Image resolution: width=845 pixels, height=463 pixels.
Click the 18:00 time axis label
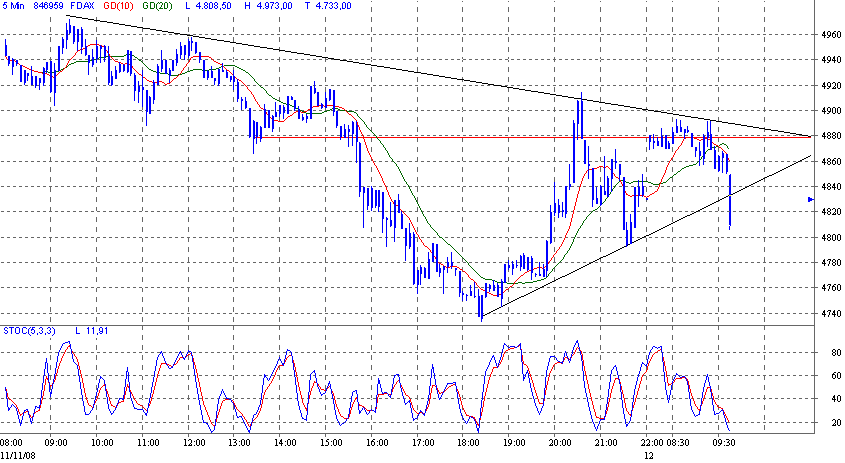pos(468,443)
